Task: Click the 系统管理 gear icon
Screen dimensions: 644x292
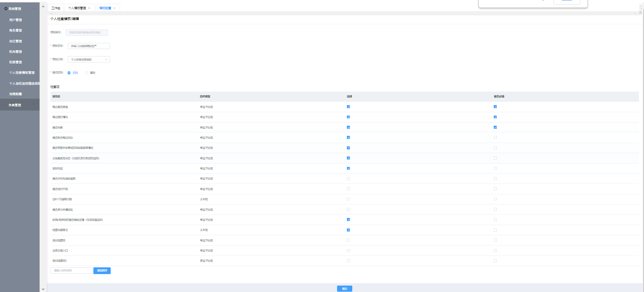Action: [6, 8]
